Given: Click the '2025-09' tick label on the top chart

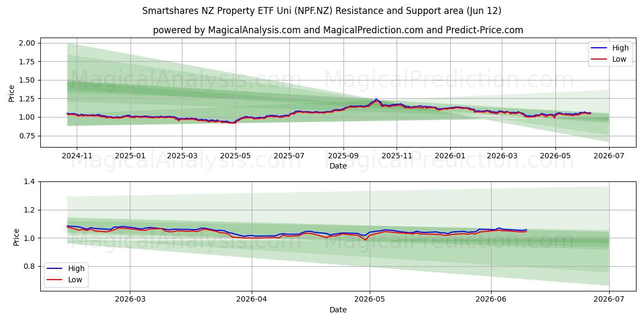Looking at the screenshot, I should pos(343,156).
